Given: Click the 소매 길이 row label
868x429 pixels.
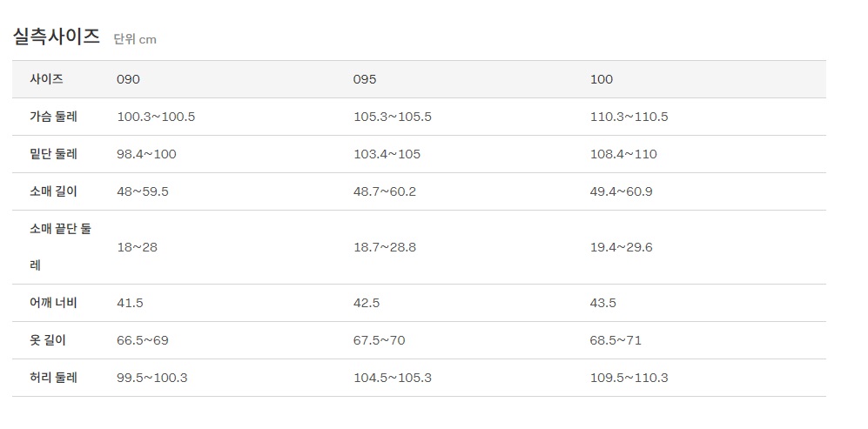Looking at the screenshot, I should (x=54, y=191).
